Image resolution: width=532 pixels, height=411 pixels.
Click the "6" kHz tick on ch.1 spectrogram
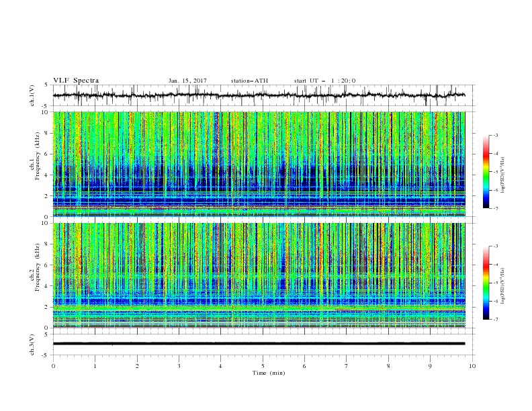click(47, 154)
